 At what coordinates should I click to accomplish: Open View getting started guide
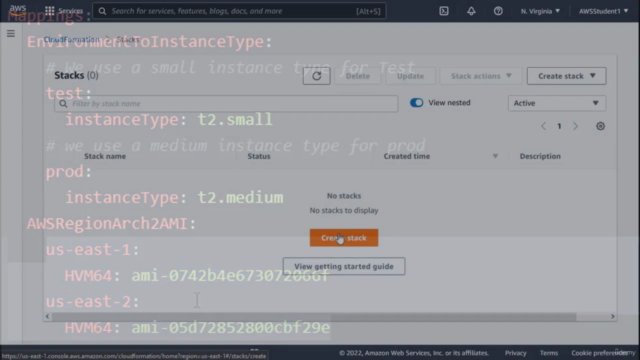point(344,266)
